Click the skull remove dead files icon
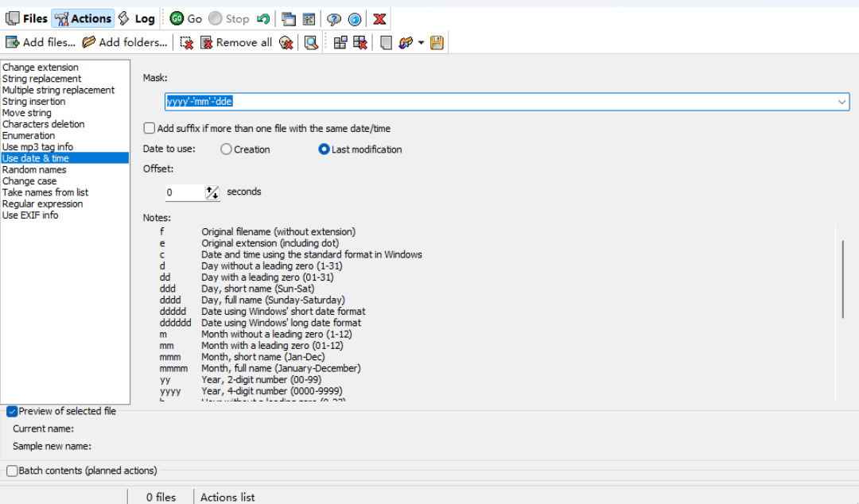Viewport: 859px width, 504px height. click(286, 42)
